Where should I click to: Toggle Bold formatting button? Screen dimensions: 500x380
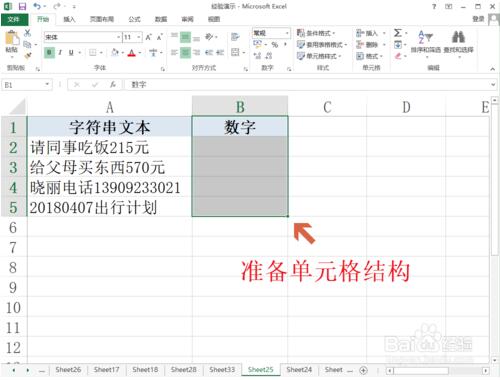pos(49,52)
